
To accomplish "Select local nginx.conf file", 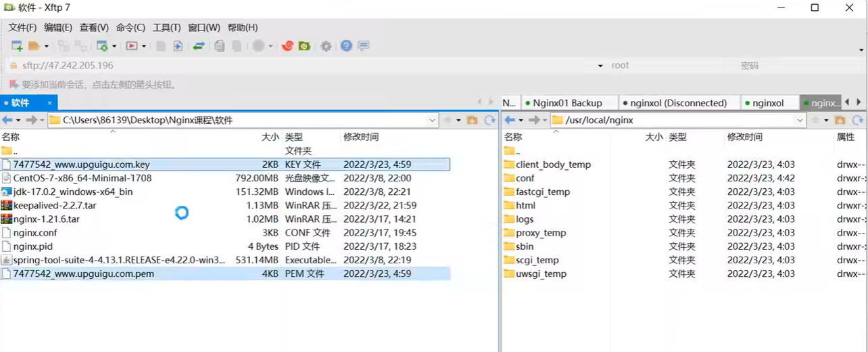I will click(225, 233).
